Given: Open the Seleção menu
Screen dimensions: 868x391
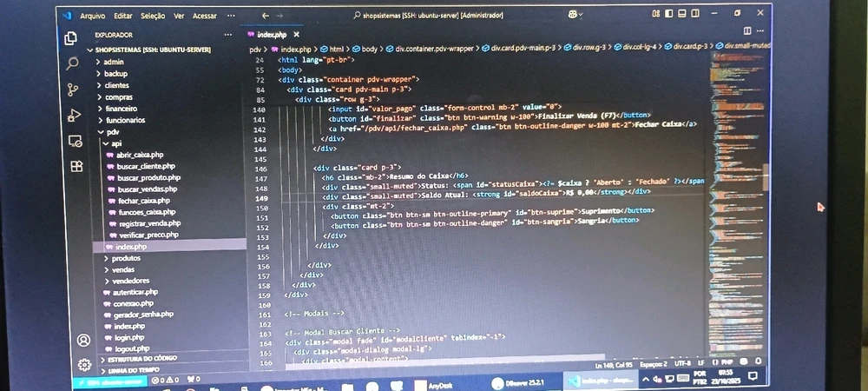Looking at the screenshot, I should click(152, 16).
